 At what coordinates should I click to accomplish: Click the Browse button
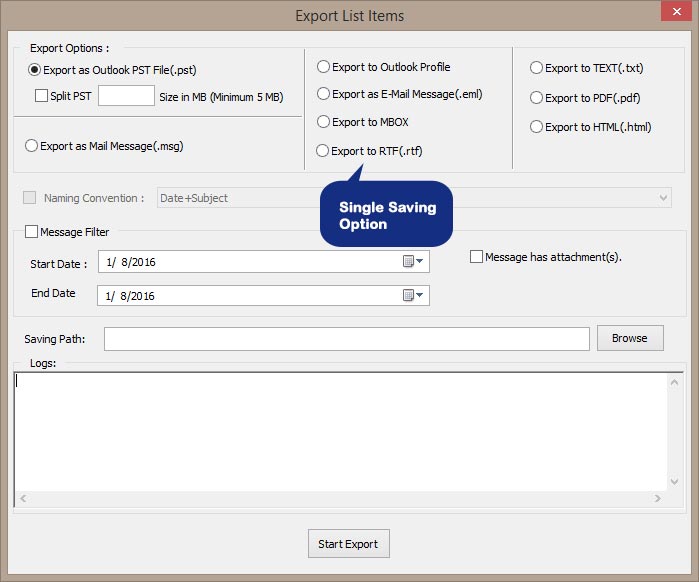pyautogui.click(x=629, y=338)
